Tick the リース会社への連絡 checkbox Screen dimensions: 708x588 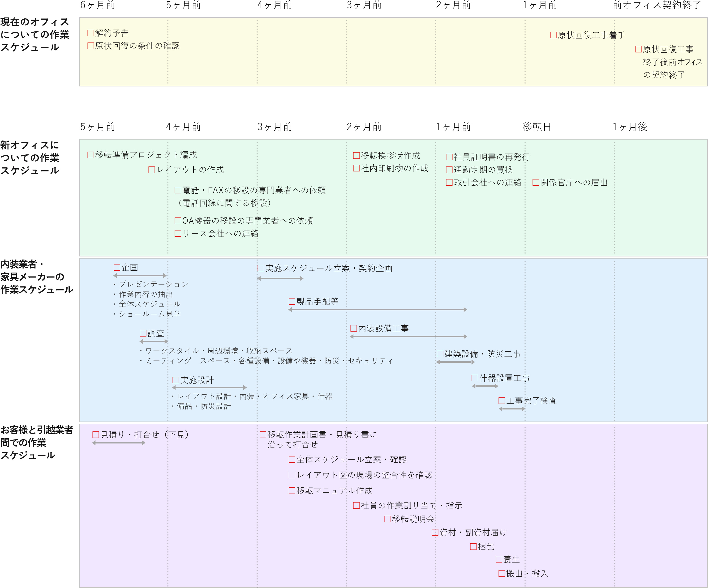178,234
